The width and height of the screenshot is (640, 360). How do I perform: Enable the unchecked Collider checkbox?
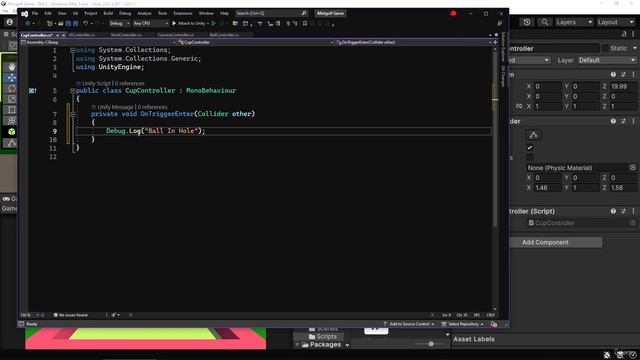coord(530,158)
